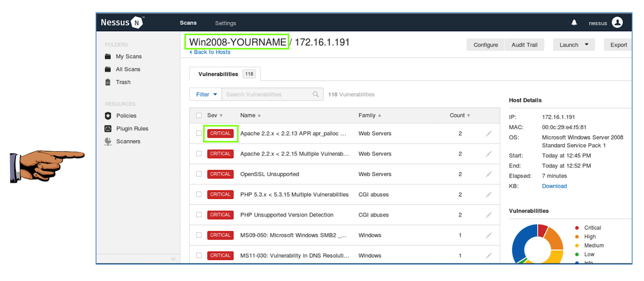Viewport: 644px width, 281px height.
Task: Check Apache 2.2.13 APR apr_palloc row
Action: pos(199,133)
